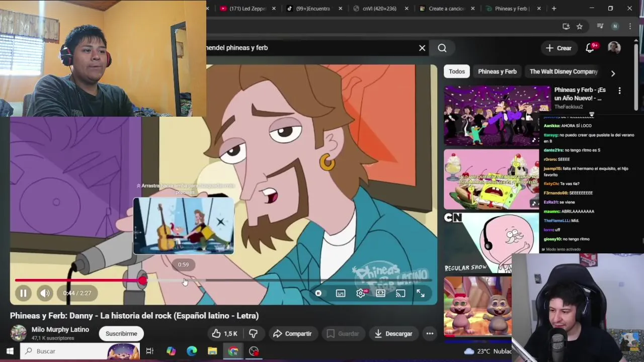Select the Todos filter chip
644x362 pixels.
457,71
